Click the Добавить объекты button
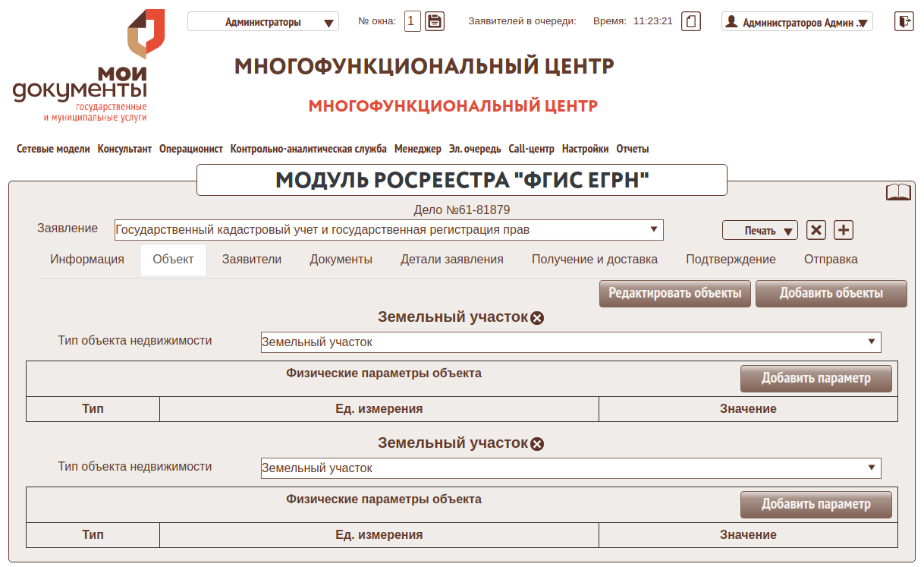924x567 pixels. pyautogui.click(x=831, y=294)
